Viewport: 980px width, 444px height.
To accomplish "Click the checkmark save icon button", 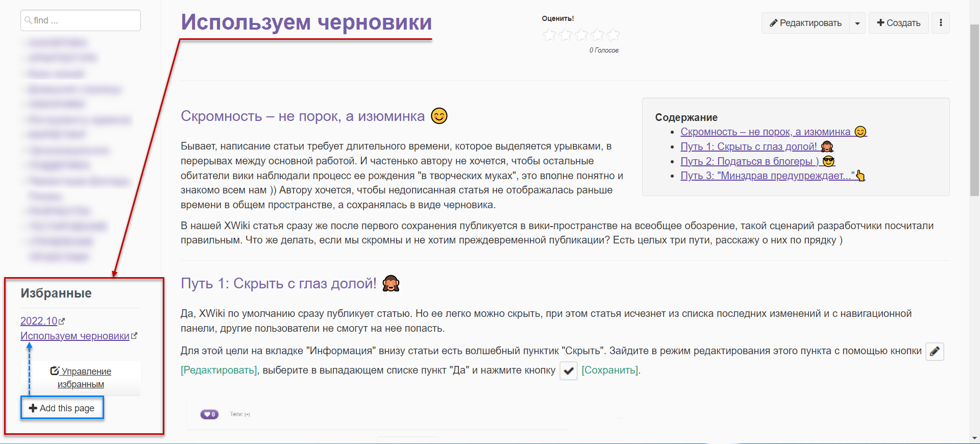I will [569, 371].
